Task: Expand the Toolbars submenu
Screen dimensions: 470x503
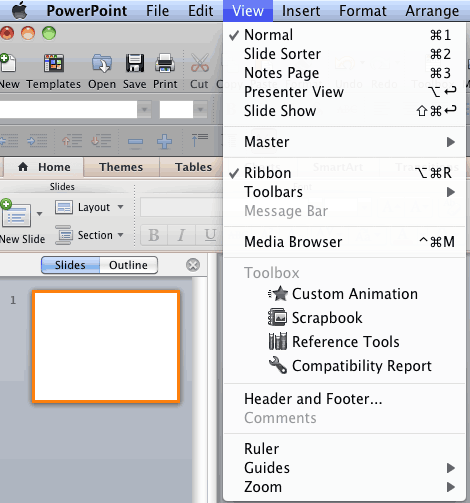Action: point(344,192)
